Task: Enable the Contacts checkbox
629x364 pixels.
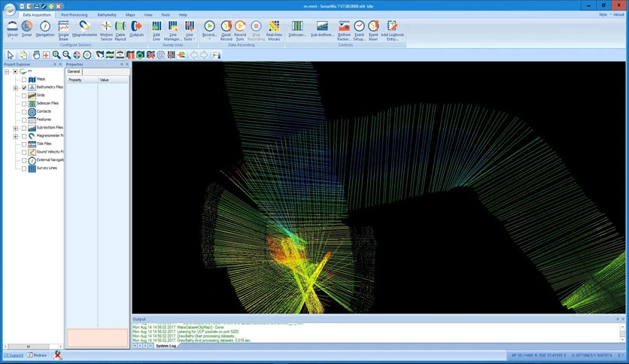Action: (x=24, y=112)
